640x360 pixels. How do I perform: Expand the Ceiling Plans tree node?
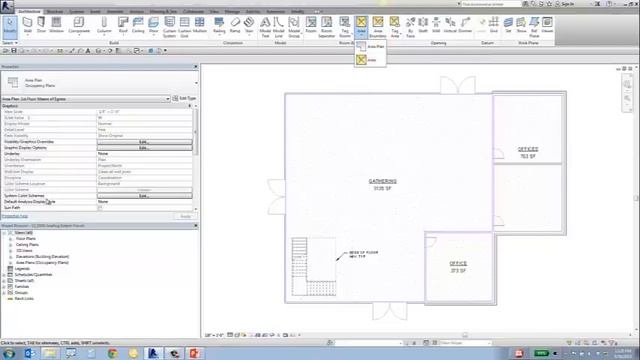[11, 244]
